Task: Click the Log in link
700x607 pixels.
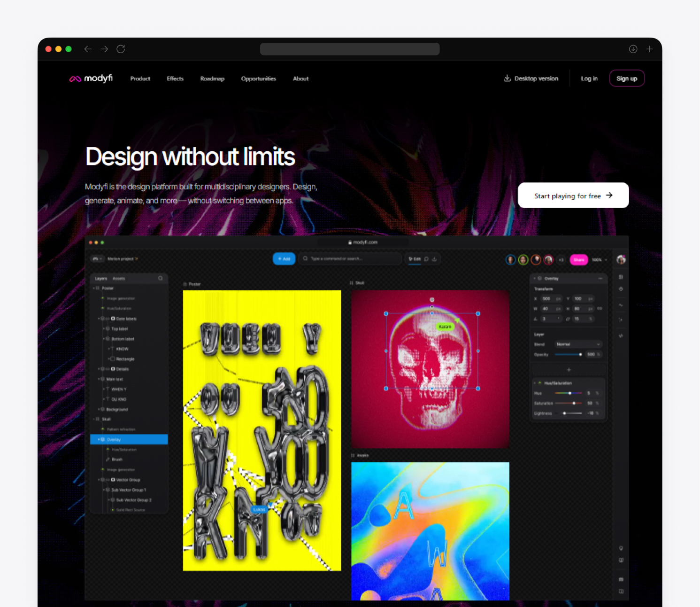Action: (589, 78)
